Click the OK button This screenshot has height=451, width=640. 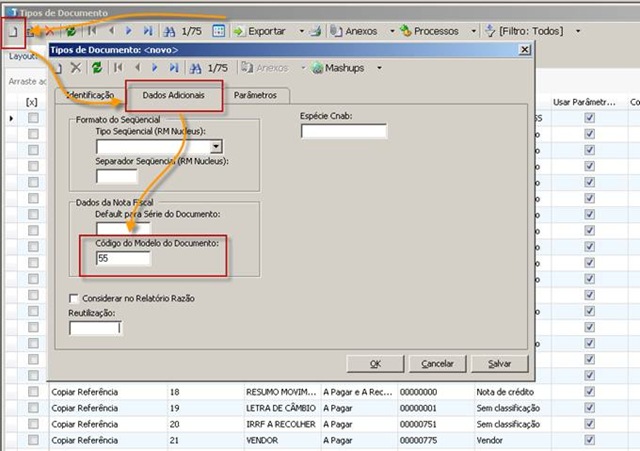point(376,364)
